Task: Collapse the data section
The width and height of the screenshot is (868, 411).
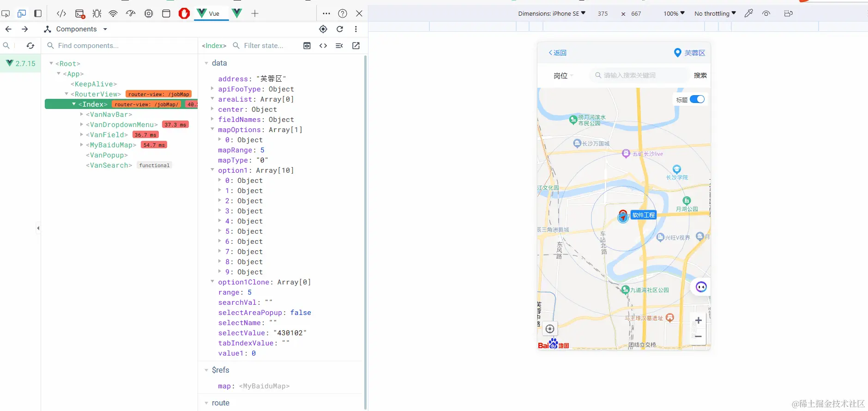Action: [x=206, y=63]
